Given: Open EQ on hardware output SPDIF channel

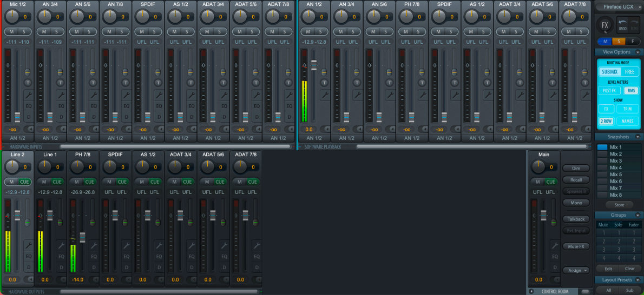Looking at the screenshot, I should coord(127,256).
